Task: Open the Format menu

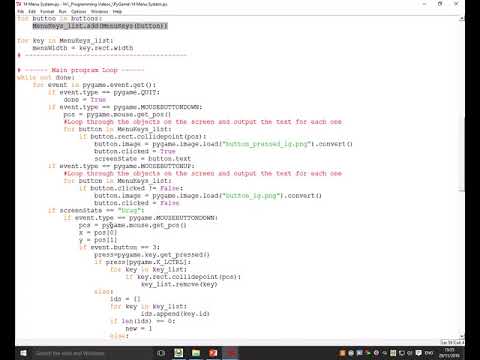Action: [x=47, y=11]
